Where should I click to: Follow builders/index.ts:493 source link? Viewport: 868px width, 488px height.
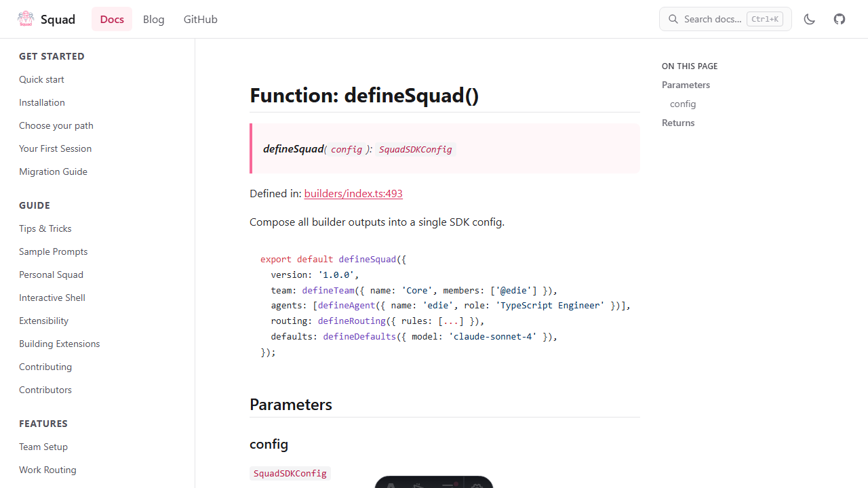coord(353,193)
